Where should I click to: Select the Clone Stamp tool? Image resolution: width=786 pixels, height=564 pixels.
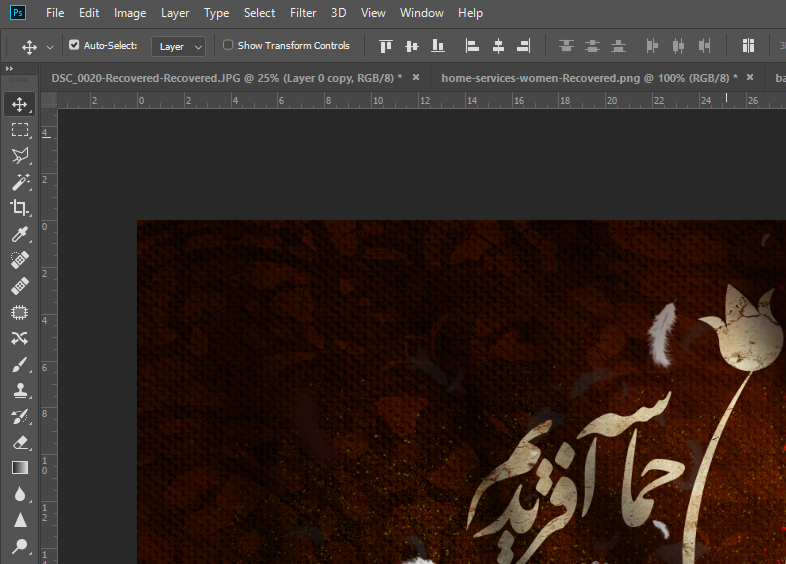20,391
